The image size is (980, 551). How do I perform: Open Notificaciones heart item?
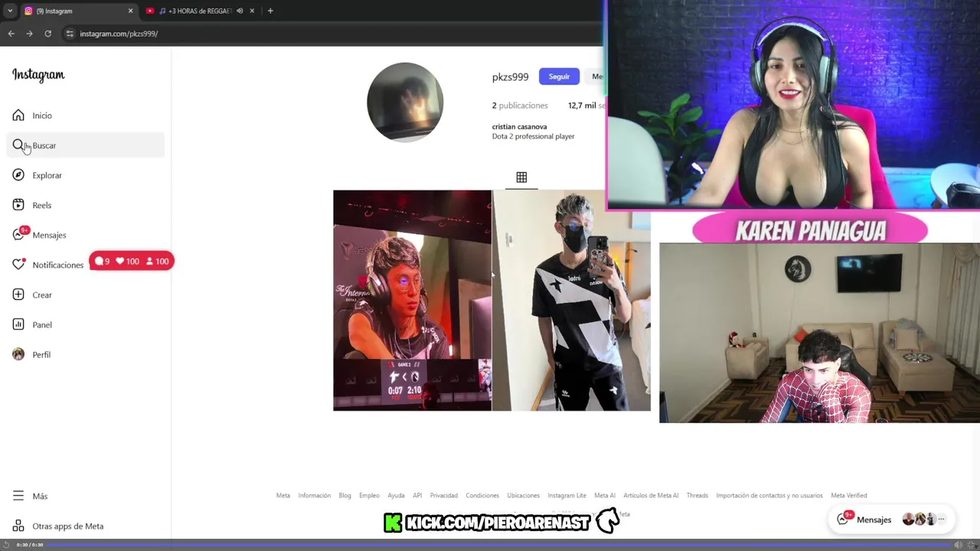pos(49,265)
